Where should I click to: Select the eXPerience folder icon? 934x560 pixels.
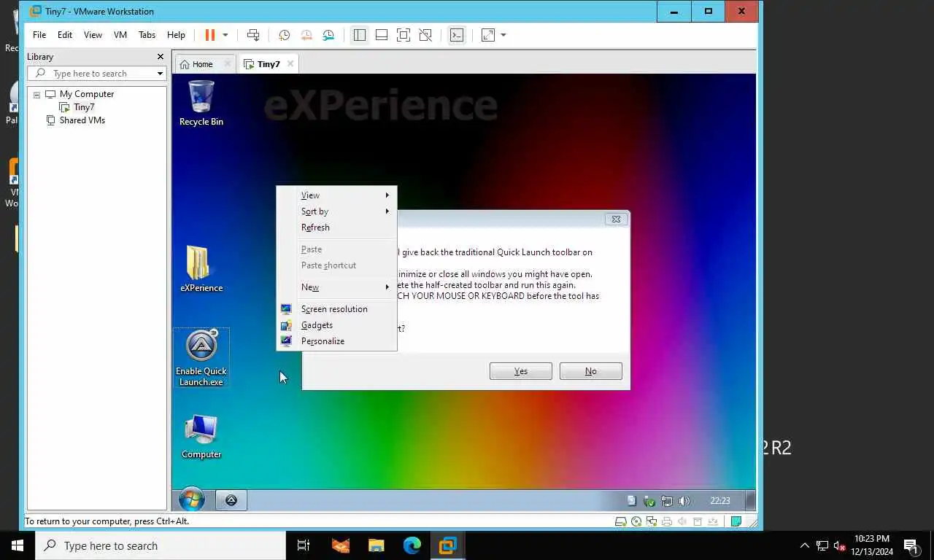pos(201,268)
